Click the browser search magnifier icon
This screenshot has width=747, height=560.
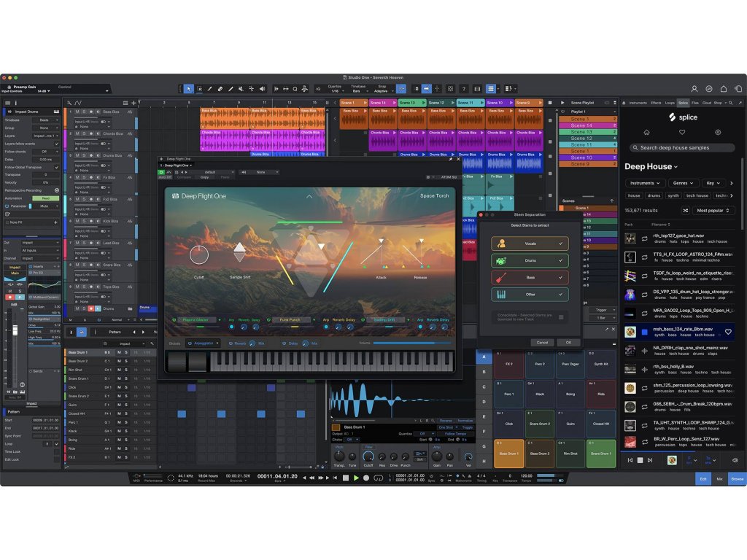tap(730, 103)
